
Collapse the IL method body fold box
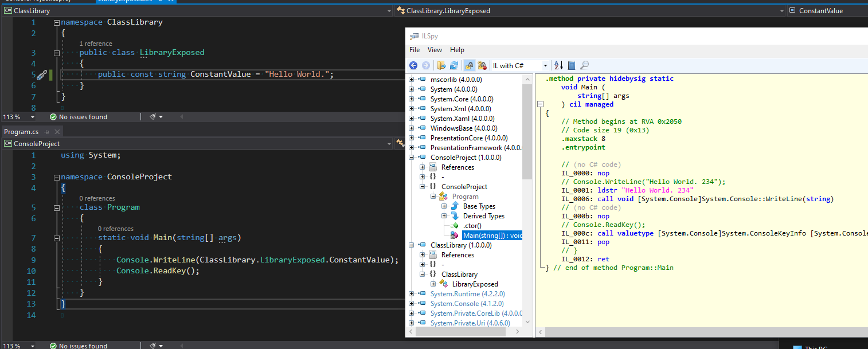[539, 104]
